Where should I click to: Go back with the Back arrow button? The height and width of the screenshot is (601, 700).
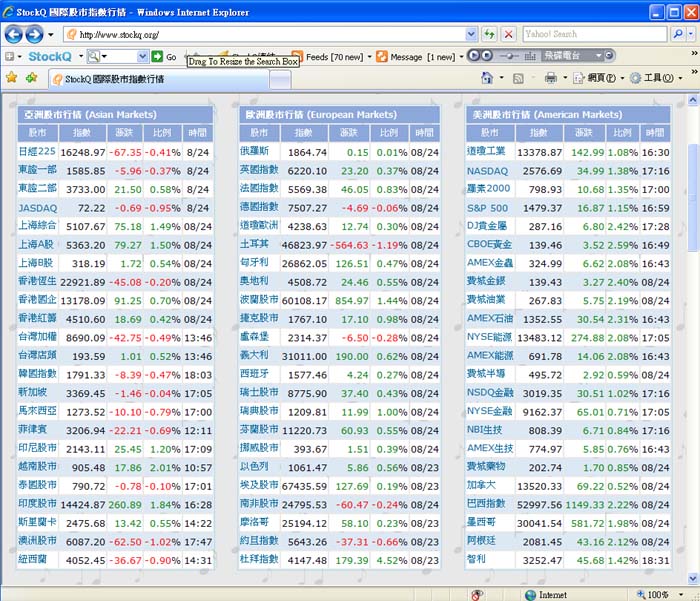point(13,34)
